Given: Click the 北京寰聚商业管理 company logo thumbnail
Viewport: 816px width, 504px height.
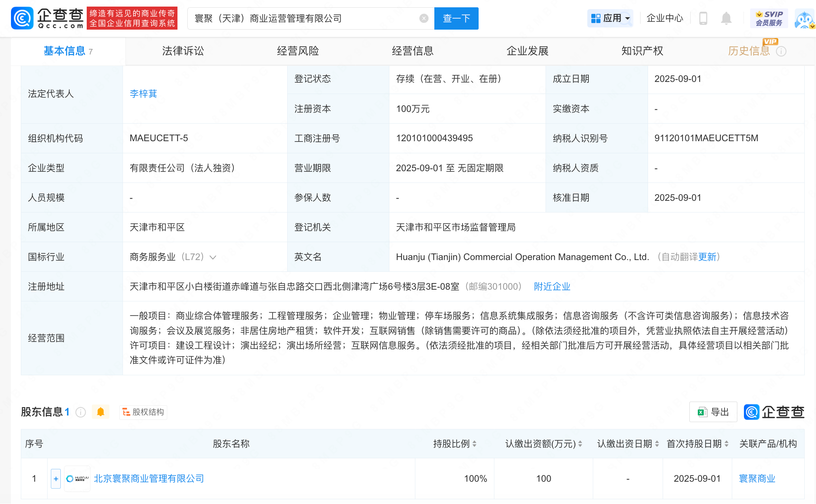Looking at the screenshot, I should tap(77, 478).
